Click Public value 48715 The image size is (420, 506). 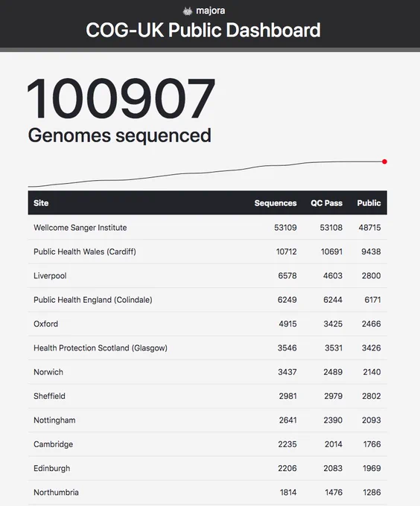coord(369,228)
